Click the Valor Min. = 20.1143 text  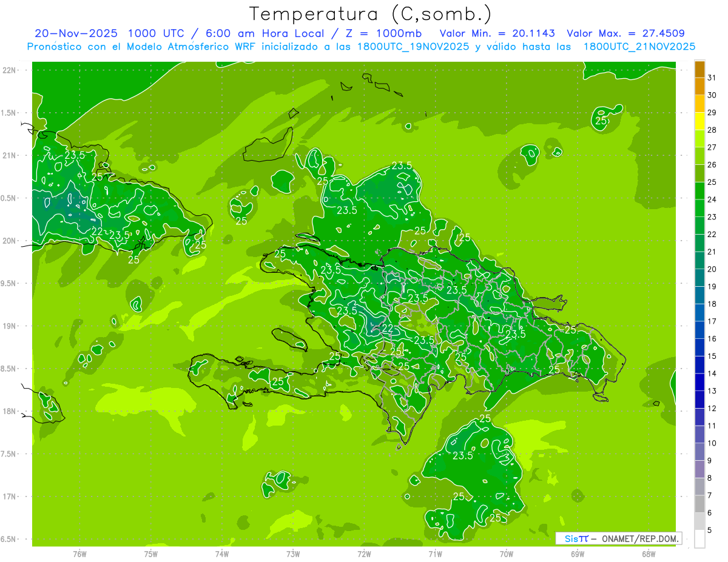point(497,33)
